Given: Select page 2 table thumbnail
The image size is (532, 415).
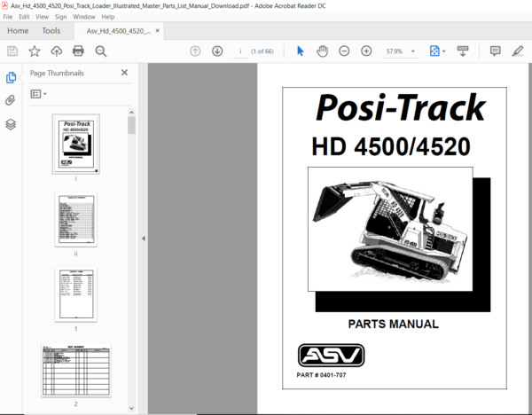Looking at the screenshot, I should point(76,370).
